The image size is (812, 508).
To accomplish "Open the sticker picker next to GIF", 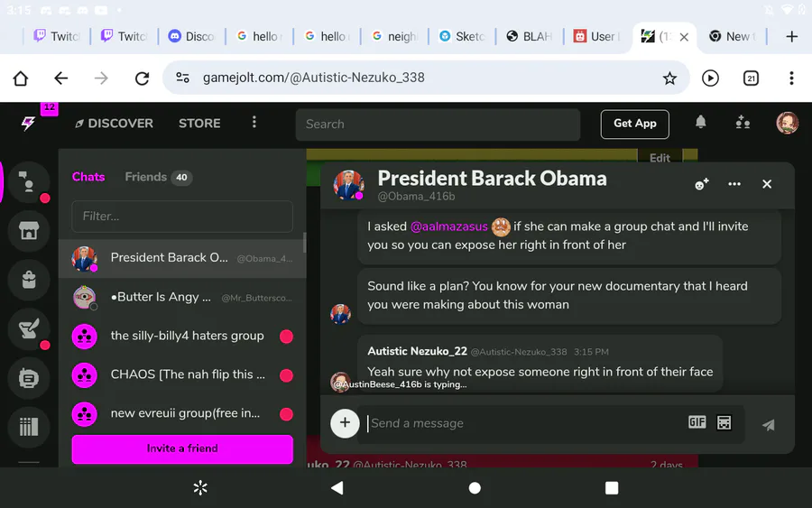I will point(724,422).
